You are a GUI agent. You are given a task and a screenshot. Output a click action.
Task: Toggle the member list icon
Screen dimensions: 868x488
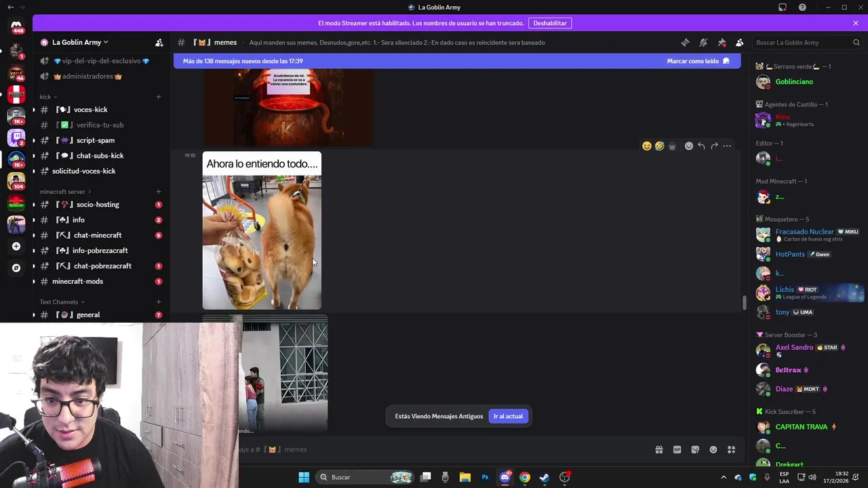point(740,42)
